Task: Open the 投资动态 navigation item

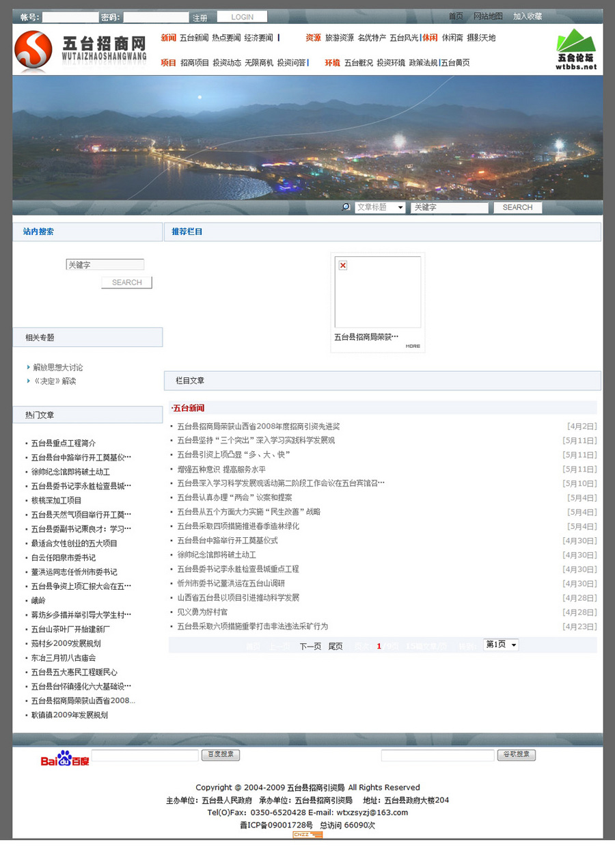Action: tap(227, 63)
